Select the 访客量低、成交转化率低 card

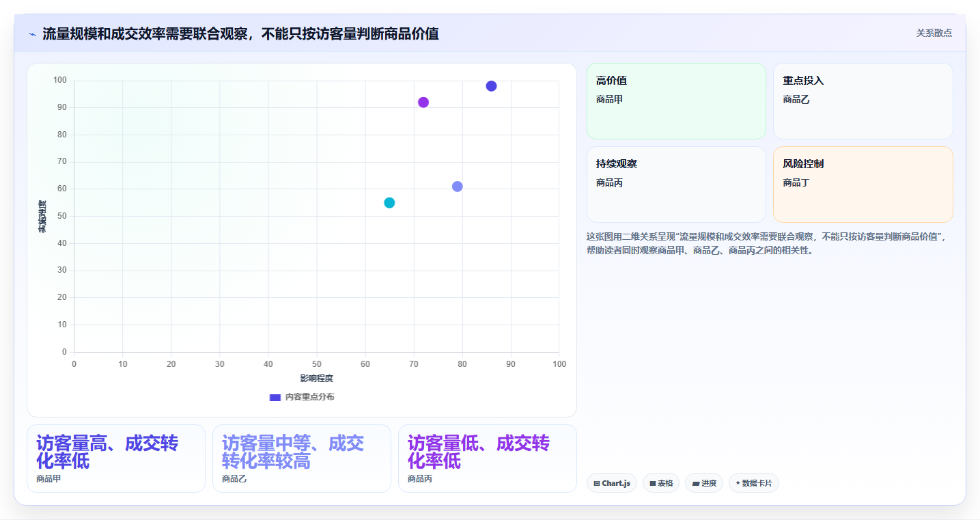click(x=488, y=459)
